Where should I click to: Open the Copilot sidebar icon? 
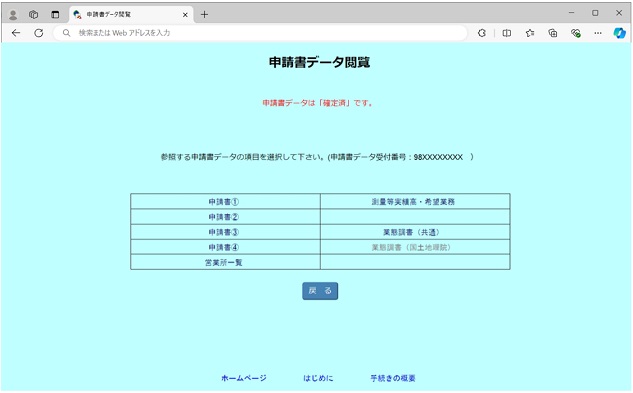pos(620,33)
